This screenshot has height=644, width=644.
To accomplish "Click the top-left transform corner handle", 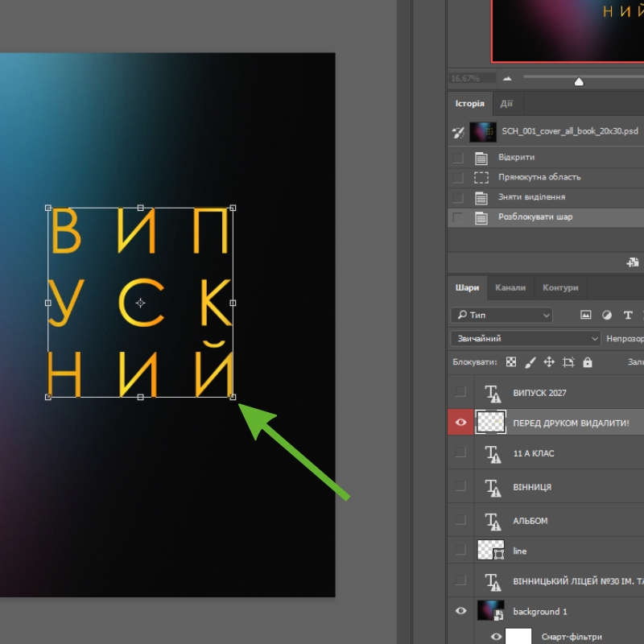I will [x=48, y=208].
